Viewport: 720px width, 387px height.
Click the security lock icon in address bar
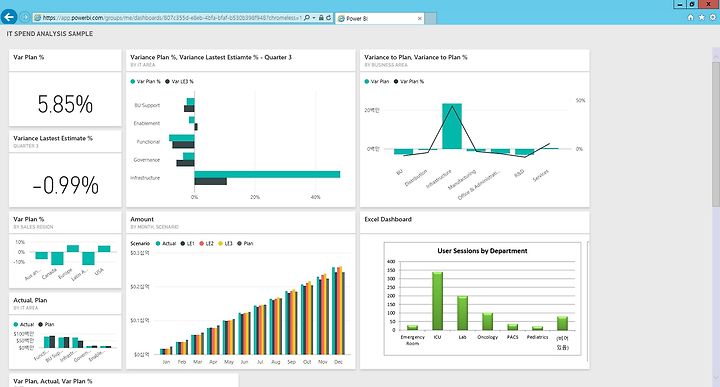[x=321, y=18]
